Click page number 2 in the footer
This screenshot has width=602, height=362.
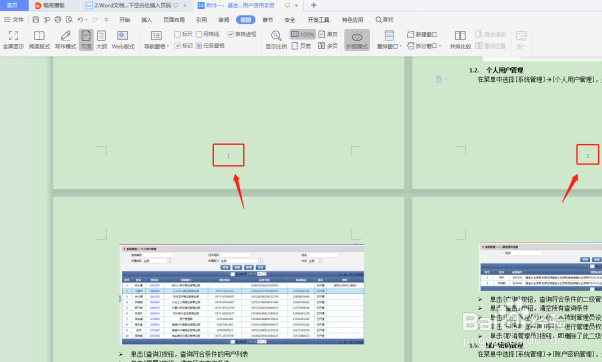pyautogui.click(x=587, y=156)
